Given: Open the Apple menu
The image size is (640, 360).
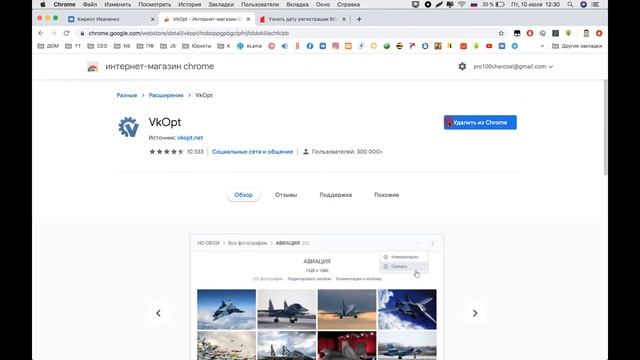Looking at the screenshot, I should point(43,4).
